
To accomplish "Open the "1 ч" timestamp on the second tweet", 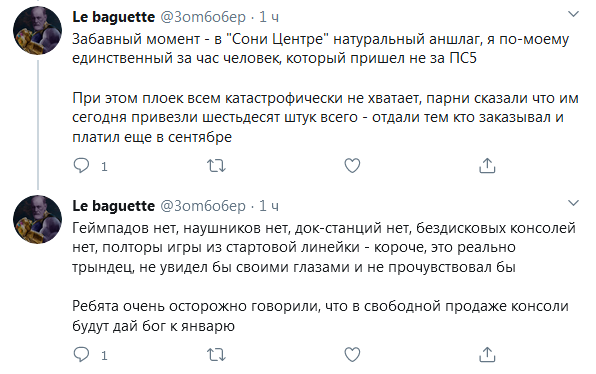I will tap(269, 206).
